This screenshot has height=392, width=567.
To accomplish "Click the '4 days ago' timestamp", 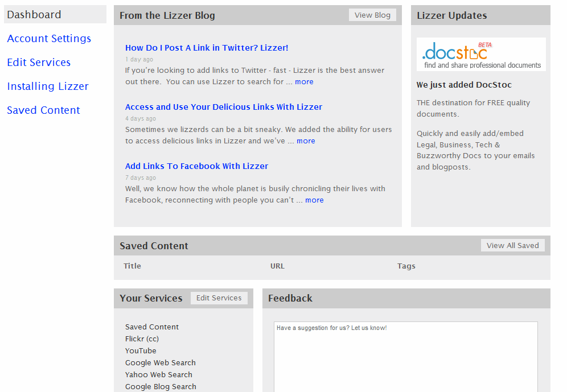I will click(141, 118).
